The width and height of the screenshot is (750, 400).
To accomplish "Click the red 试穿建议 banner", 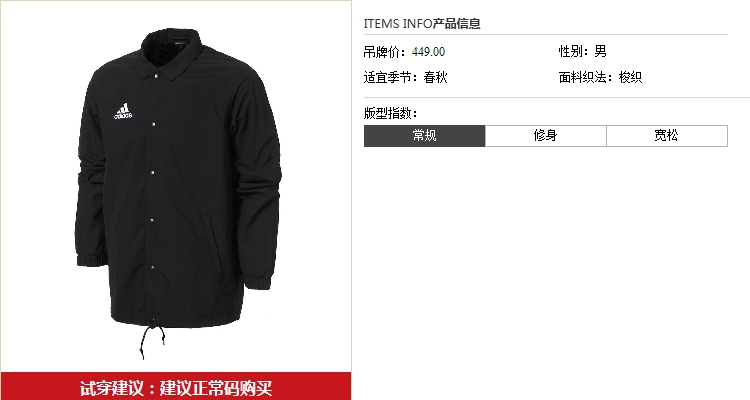I will click(176, 387).
